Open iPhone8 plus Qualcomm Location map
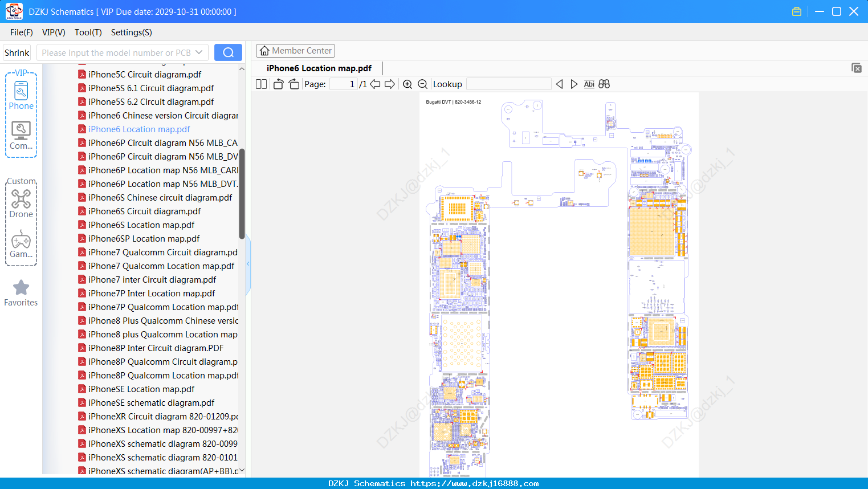This screenshot has width=868, height=489. [163, 334]
